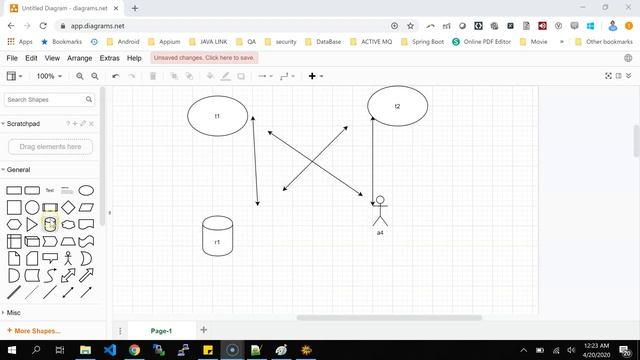Open the View sidebar dropdown
640x360 pixels.
(14, 76)
